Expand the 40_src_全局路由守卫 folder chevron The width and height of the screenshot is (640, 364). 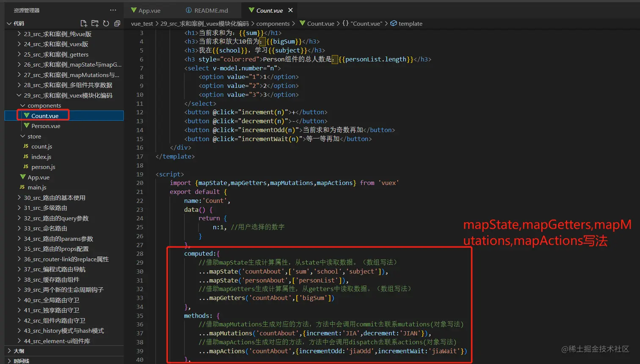coord(19,300)
